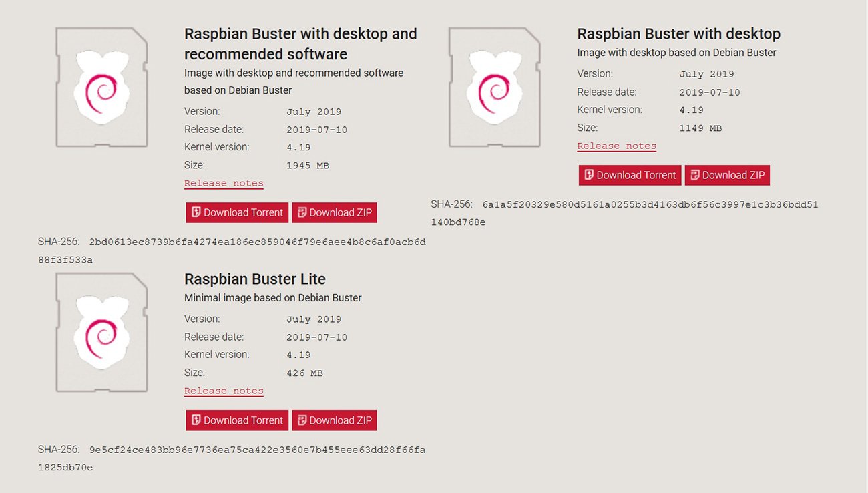Click the Lite image release date 2019-07-10
Viewport: 868px width, 493px height.
pyautogui.click(x=317, y=337)
